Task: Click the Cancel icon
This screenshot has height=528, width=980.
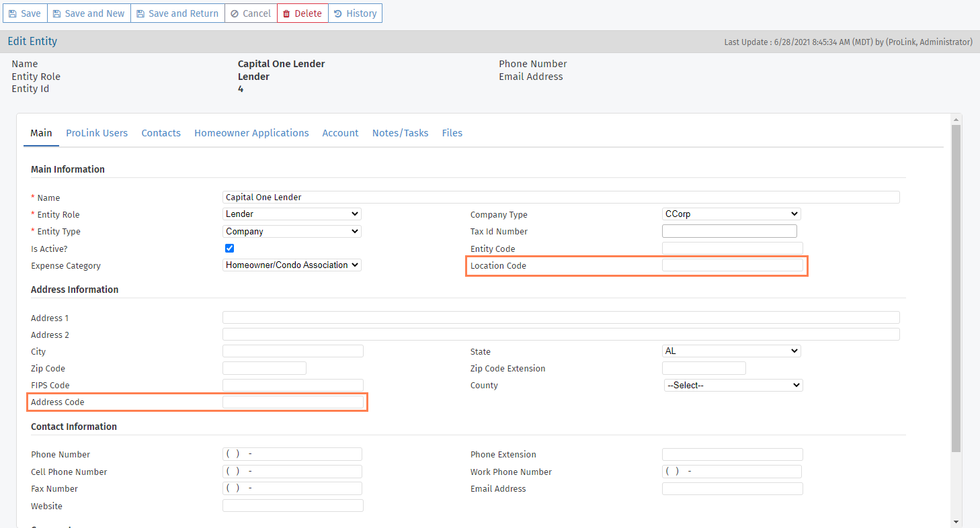Action: pyautogui.click(x=235, y=13)
